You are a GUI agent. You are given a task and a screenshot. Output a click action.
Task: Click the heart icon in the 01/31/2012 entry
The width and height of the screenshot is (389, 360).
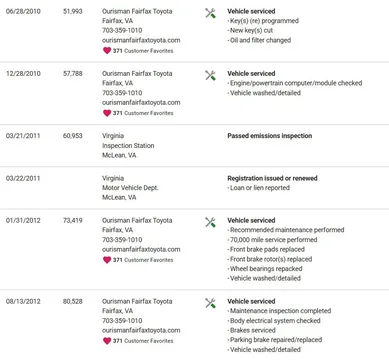[x=107, y=260]
